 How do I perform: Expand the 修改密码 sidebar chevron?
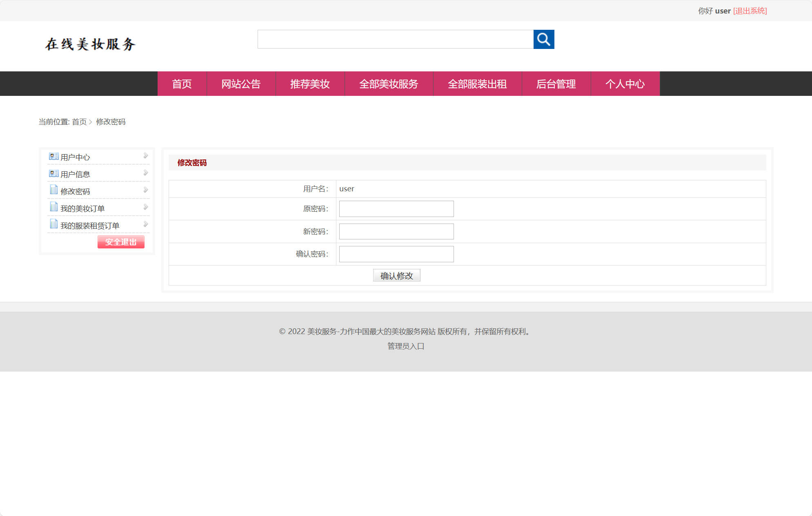(145, 189)
